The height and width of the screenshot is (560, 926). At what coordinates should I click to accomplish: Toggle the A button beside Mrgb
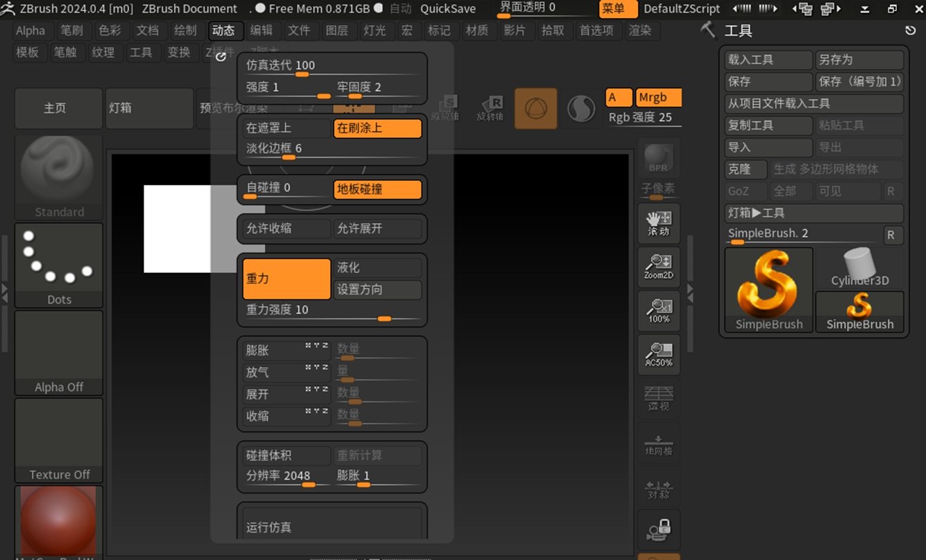point(619,98)
